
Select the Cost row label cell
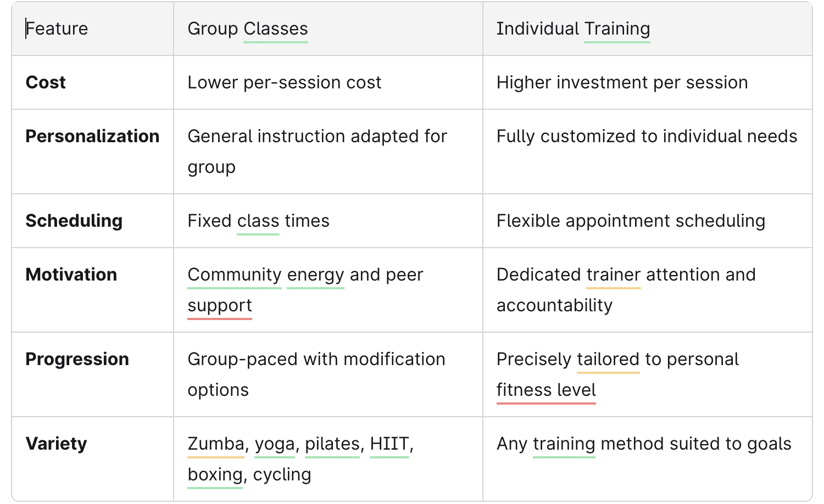point(46,82)
